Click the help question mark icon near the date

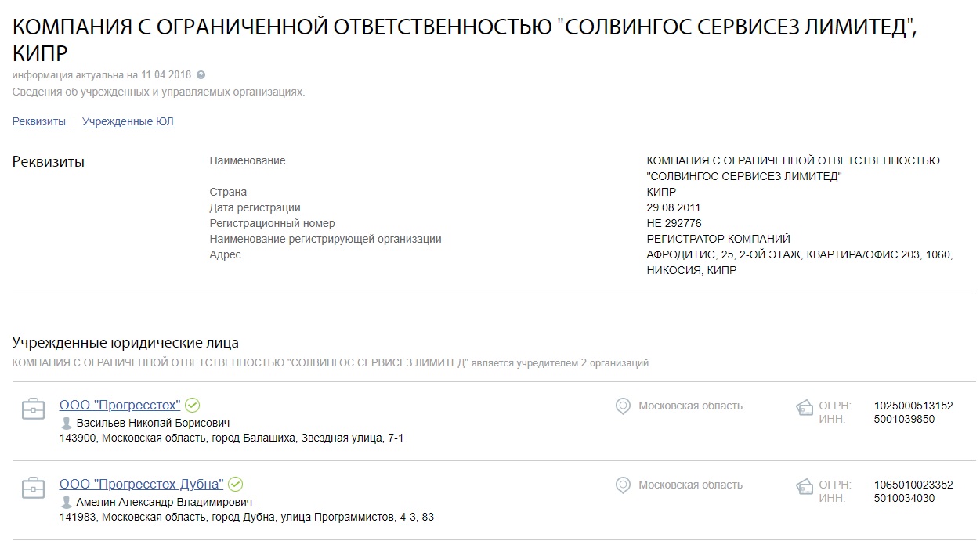[201, 75]
